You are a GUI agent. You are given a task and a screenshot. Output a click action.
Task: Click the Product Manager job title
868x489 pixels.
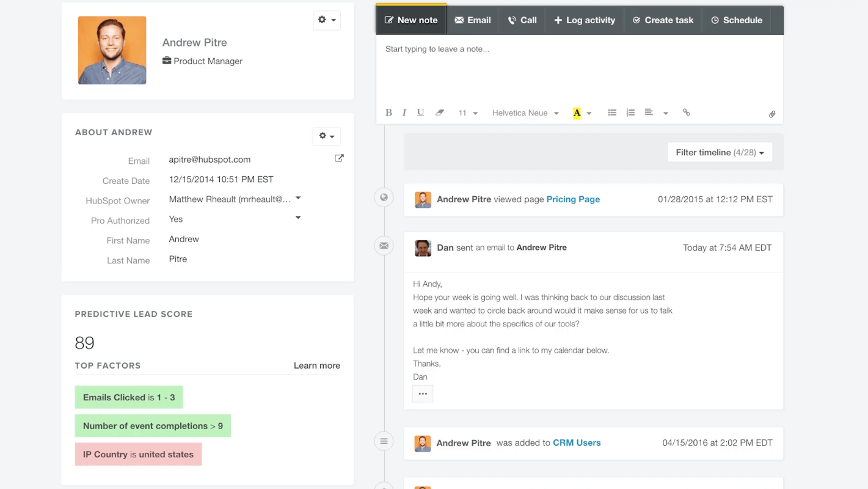point(208,61)
